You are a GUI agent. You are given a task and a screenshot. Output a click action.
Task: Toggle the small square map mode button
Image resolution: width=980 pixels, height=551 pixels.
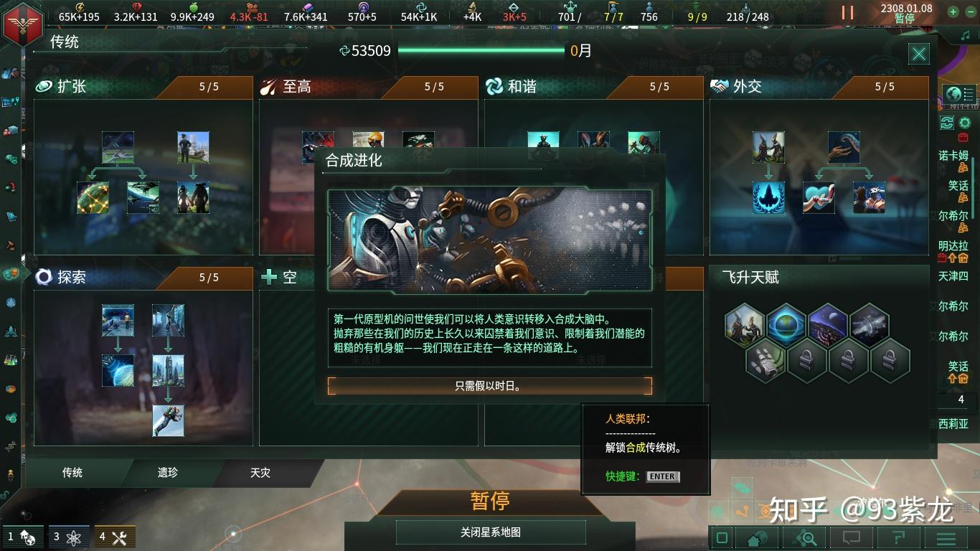click(x=722, y=537)
